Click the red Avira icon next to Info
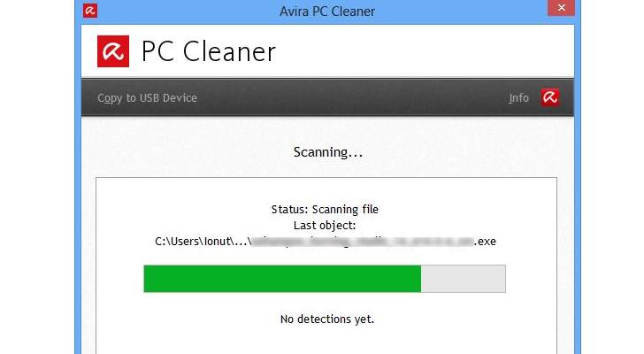The width and height of the screenshot is (644, 354). (549, 97)
